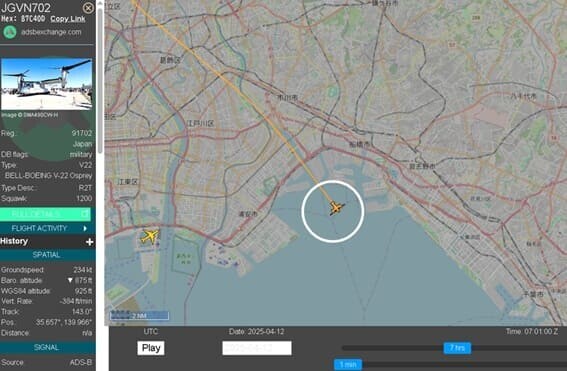Click the Type Desc. value R2T

click(85, 188)
